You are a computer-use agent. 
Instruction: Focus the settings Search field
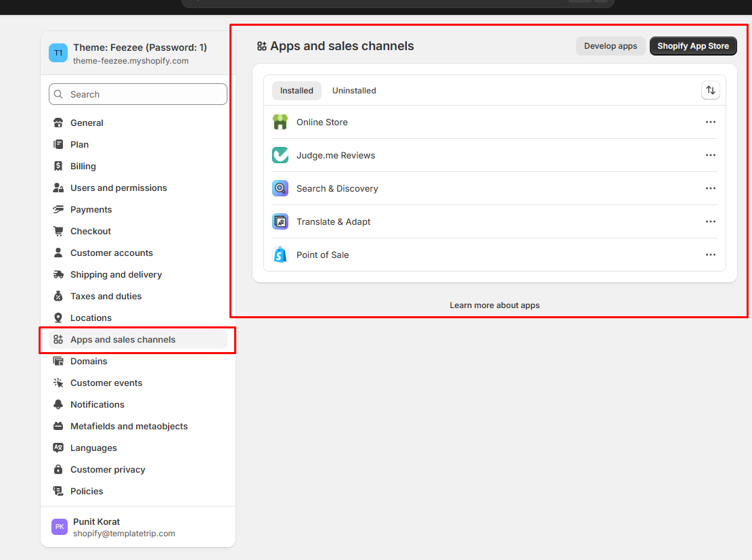(x=138, y=94)
